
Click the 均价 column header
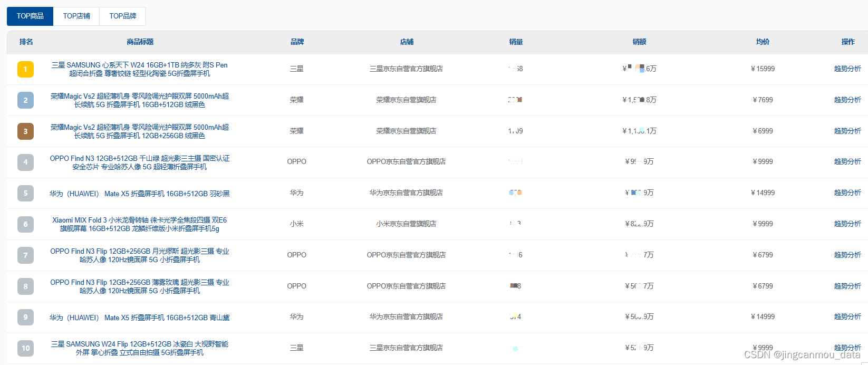click(x=763, y=42)
